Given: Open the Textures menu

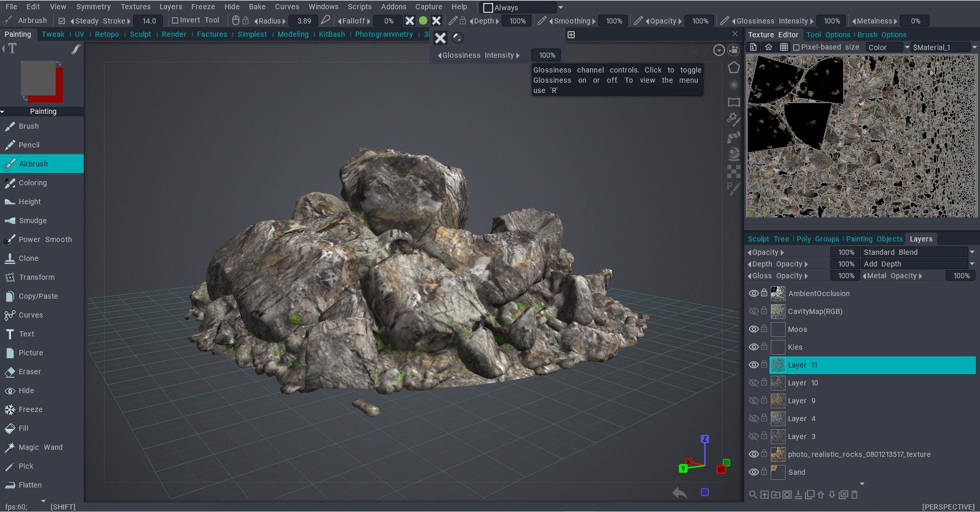Looking at the screenshot, I should point(135,7).
